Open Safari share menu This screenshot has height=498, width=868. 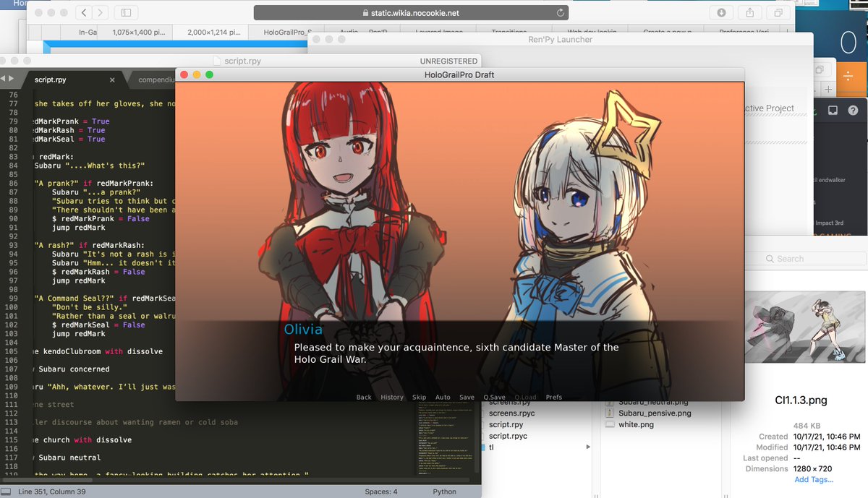(x=749, y=12)
